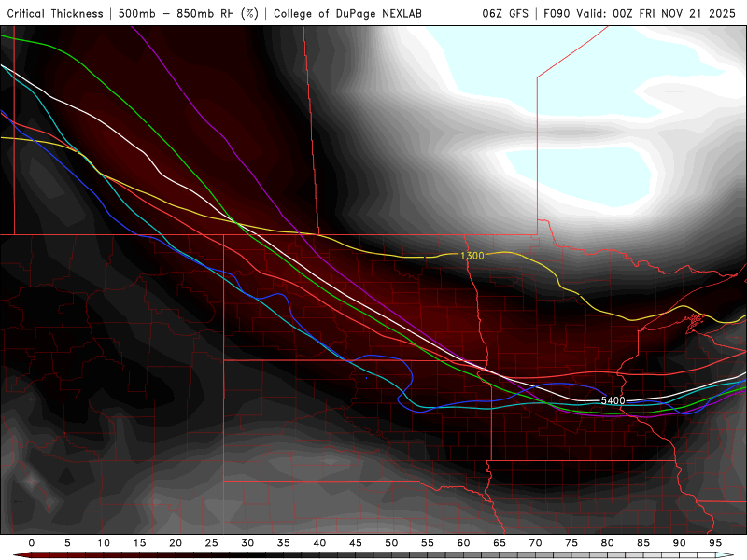This screenshot has height=560, width=747.
Task: Click "Valid: 00Z FRI NOV 21 2025" text
Action: click(656, 13)
